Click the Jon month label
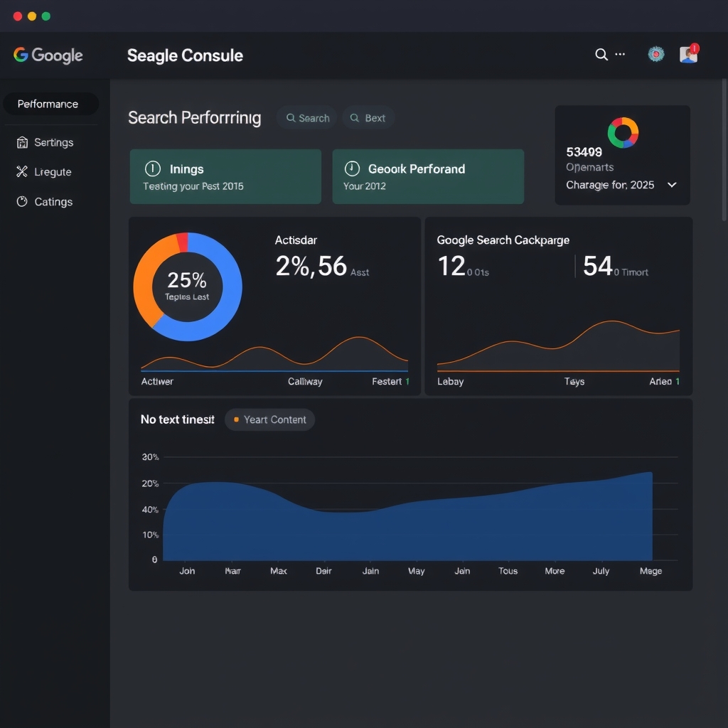The height and width of the screenshot is (728, 728). point(187,571)
